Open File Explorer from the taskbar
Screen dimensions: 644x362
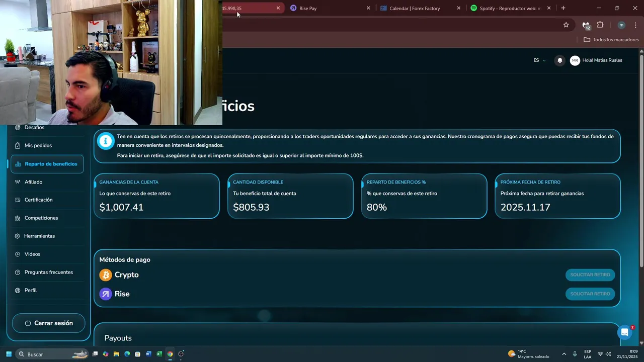[x=116, y=354]
